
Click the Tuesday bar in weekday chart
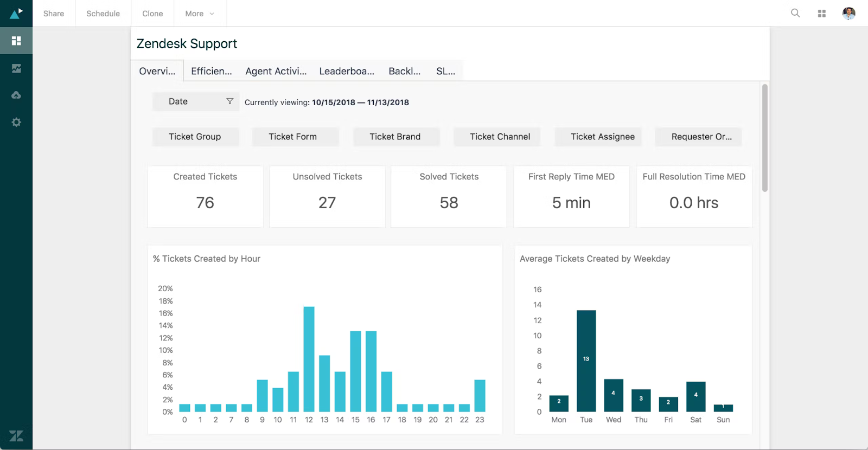[x=586, y=361]
